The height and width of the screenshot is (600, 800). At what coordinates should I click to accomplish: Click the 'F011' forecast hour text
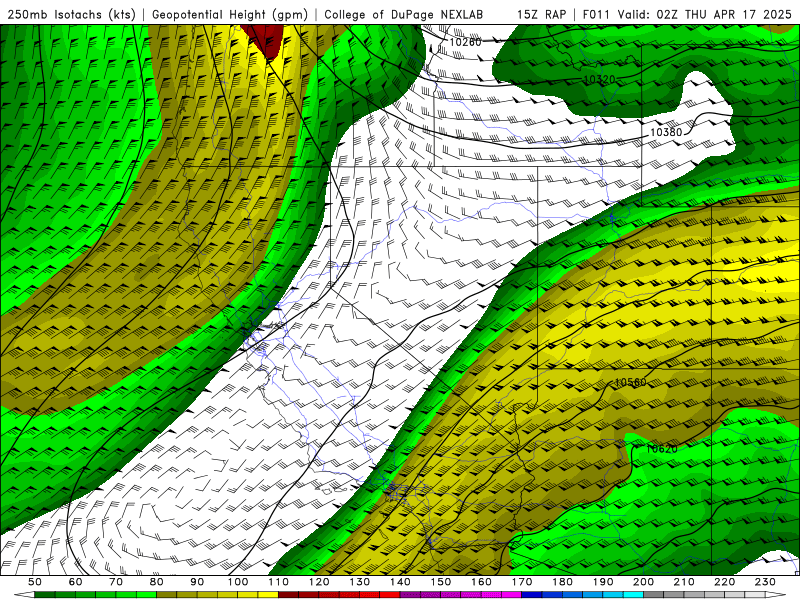click(595, 14)
